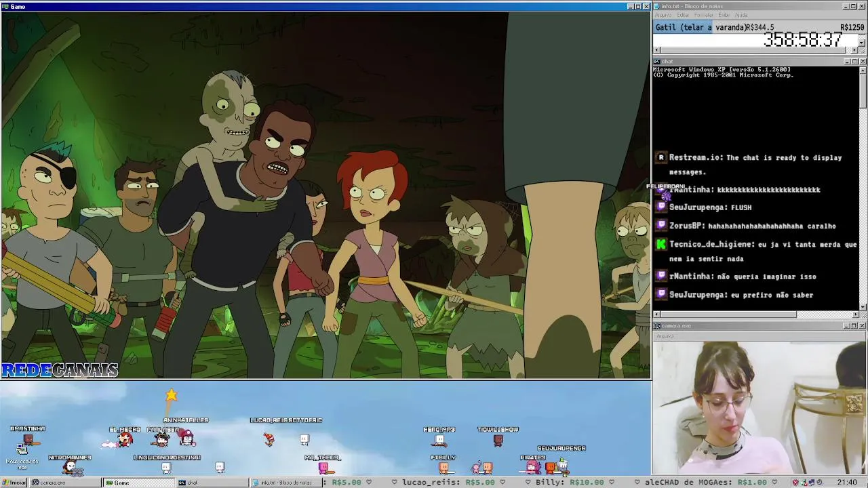Switch to camera.exe taskbar button
Image resolution: width=868 pixels, height=488 pixels.
pyautogui.click(x=65, y=483)
